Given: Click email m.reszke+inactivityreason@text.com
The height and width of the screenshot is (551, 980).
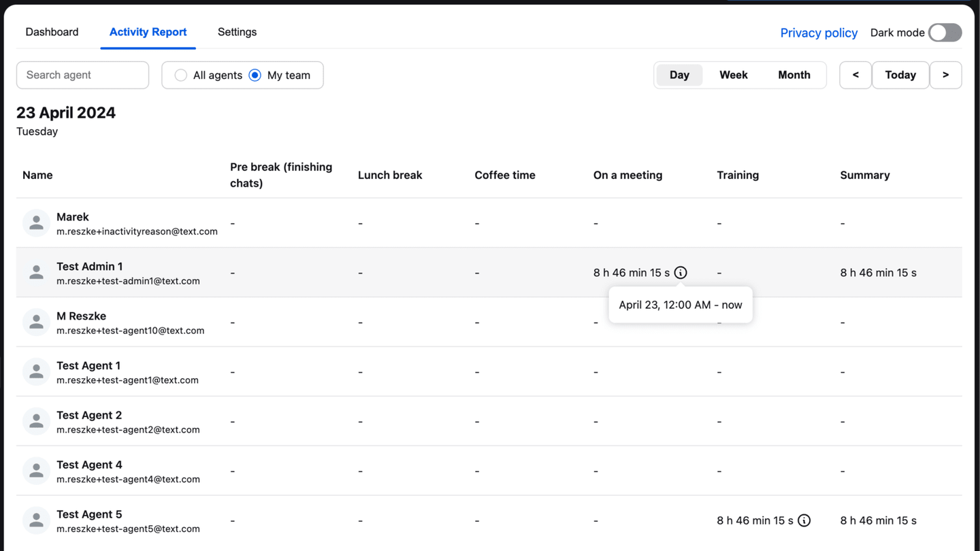Looking at the screenshot, I should coord(137,231).
